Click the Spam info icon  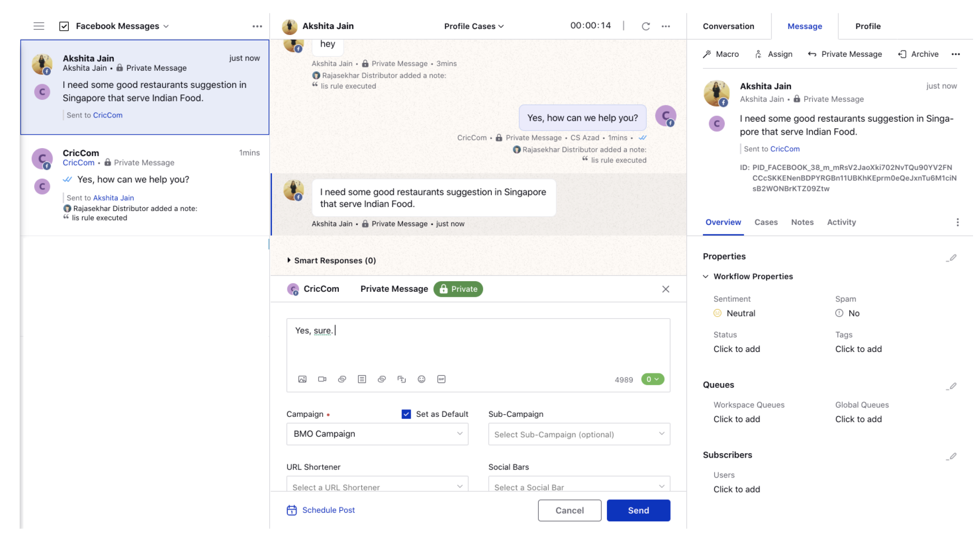839,313
